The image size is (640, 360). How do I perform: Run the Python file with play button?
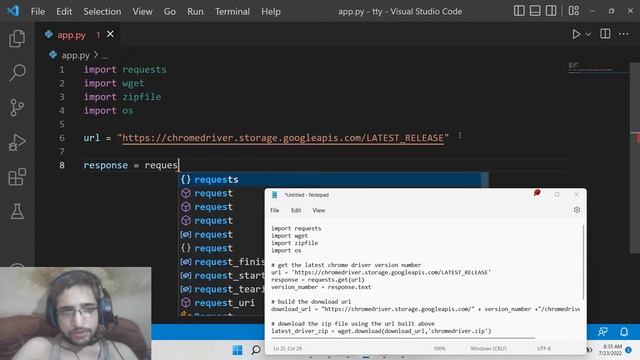(x=576, y=34)
